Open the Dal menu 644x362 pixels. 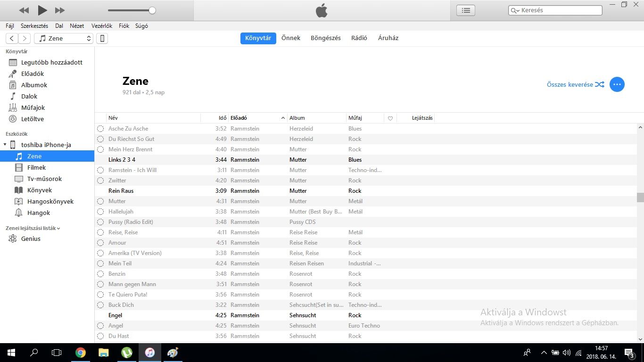click(59, 26)
